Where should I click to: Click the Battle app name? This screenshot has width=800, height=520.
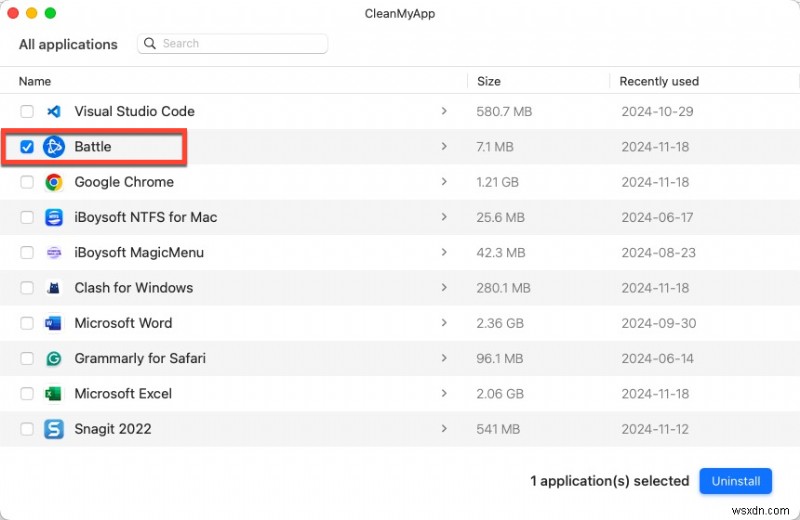[93, 147]
